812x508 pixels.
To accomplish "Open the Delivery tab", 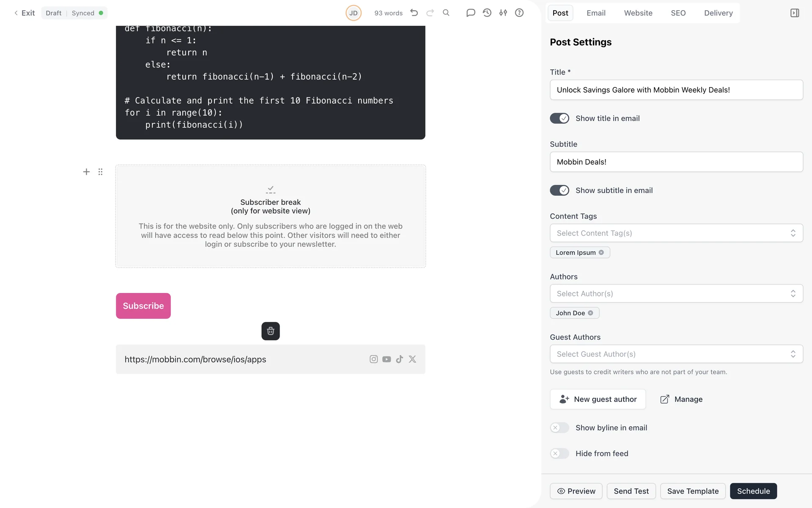I will coord(718,13).
